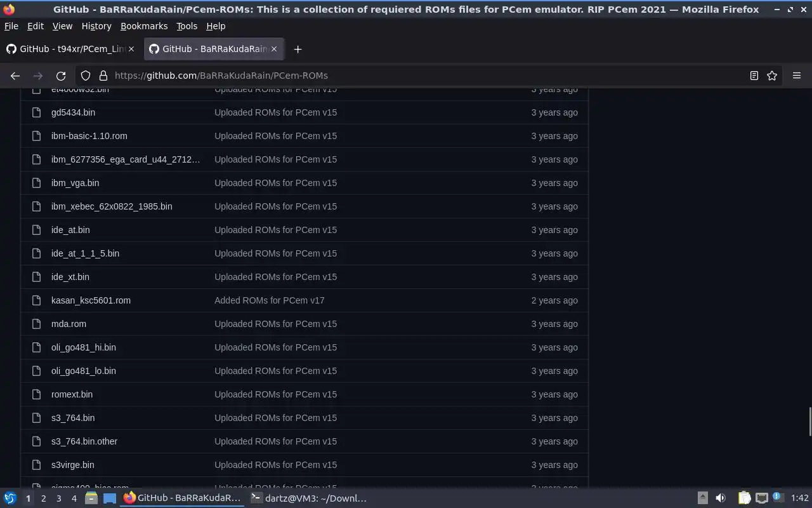Click the network tray icon
The height and width of the screenshot is (508, 812).
pos(762,498)
